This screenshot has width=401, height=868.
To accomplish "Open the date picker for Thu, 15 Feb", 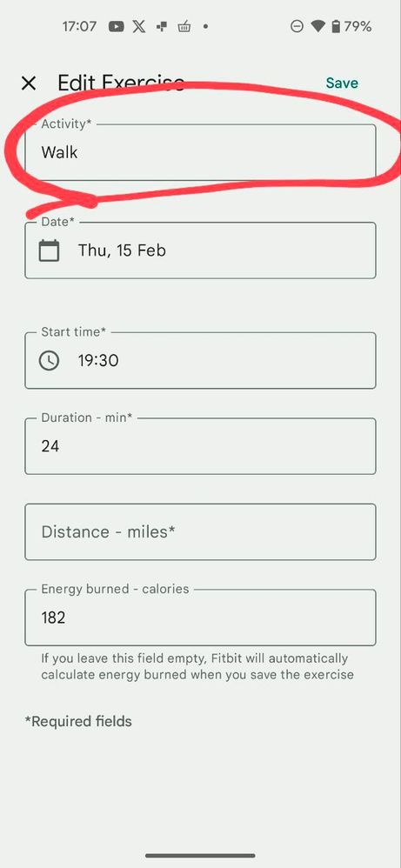I will tap(200, 250).
